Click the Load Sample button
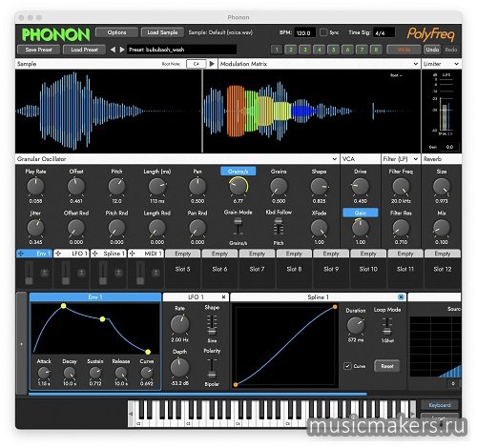 click(162, 32)
